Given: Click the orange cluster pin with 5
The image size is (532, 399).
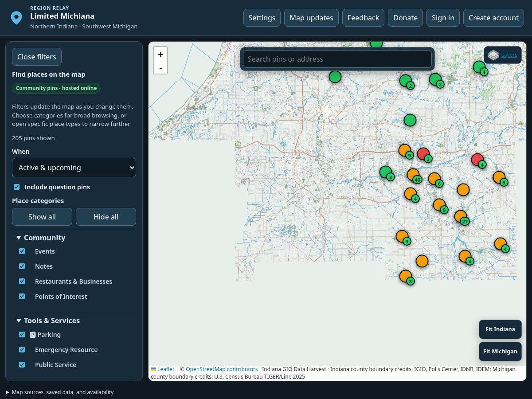Looking at the screenshot, I should tap(499, 177).
